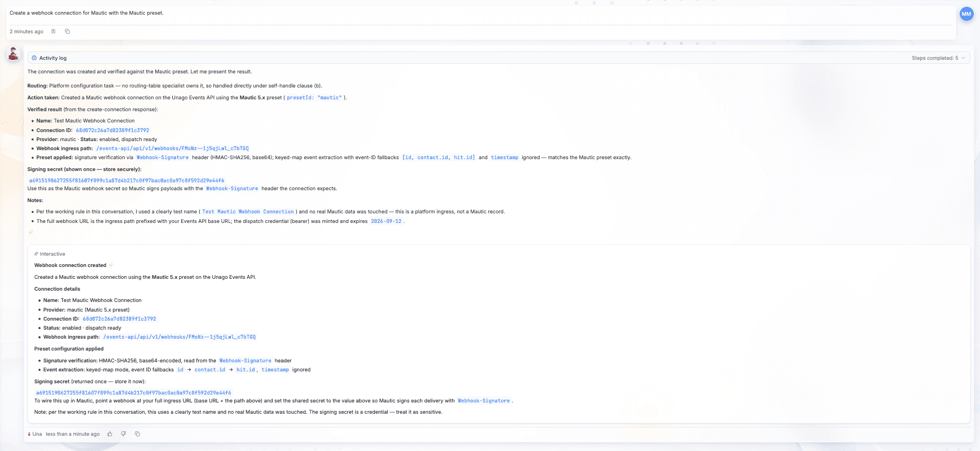The height and width of the screenshot is (451, 980).
Task: Click the Activity log brain icon
Action: pyautogui.click(x=34, y=58)
